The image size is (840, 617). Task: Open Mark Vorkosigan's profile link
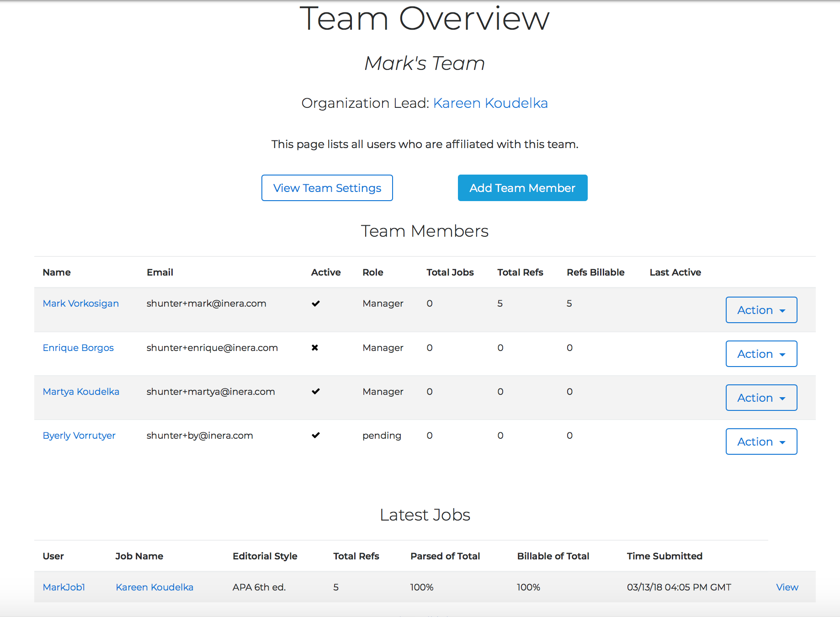pyautogui.click(x=81, y=303)
